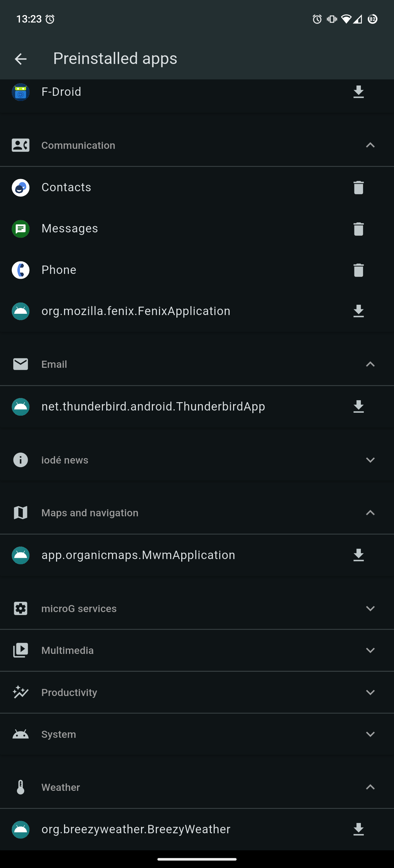Download the org.mozilla.fenix.FenixApplication app
Screen dimensions: 394x868
[358, 311]
